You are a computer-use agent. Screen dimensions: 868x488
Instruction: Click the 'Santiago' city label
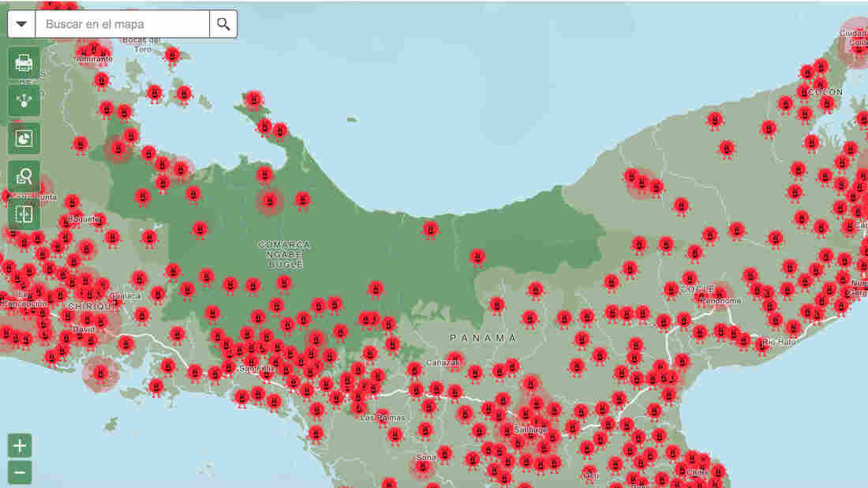(x=530, y=430)
